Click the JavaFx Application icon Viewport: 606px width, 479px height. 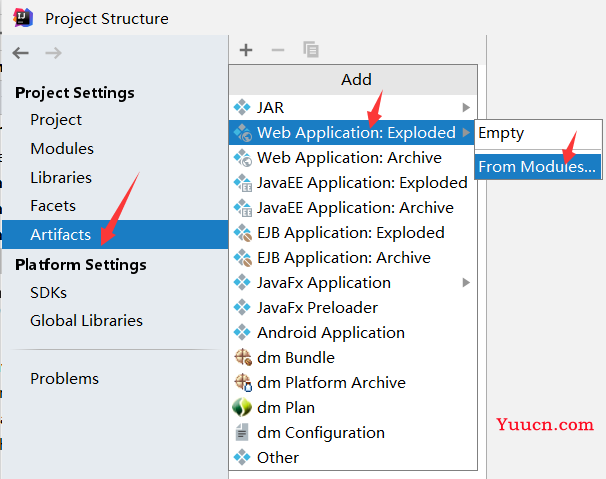point(242,282)
